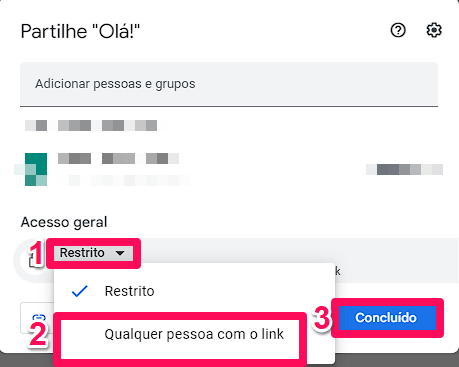Image resolution: width=459 pixels, height=367 pixels.
Task: Click the blurred owner name text
Action: [x=118, y=158]
